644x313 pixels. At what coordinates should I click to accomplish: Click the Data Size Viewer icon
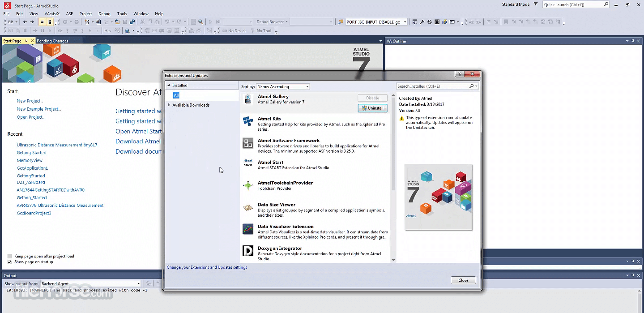[x=248, y=207]
